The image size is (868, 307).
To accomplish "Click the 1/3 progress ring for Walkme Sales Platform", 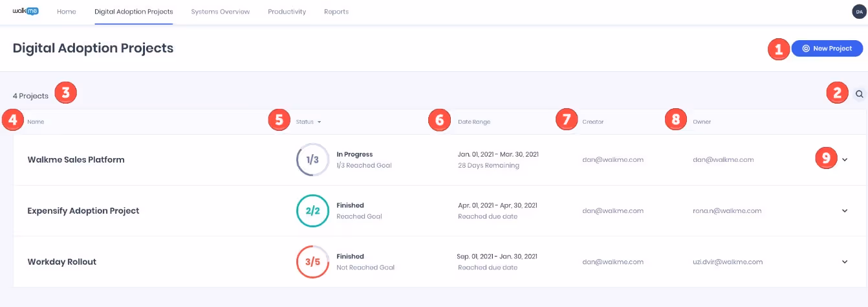I will 312,159.
